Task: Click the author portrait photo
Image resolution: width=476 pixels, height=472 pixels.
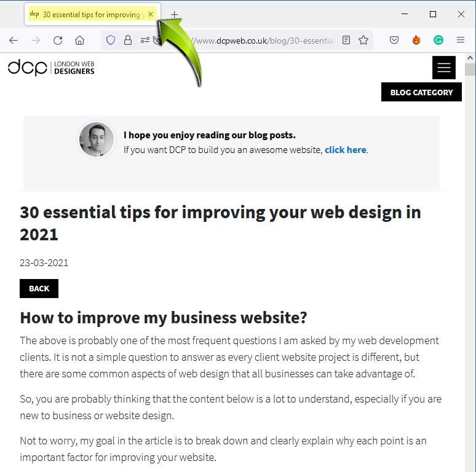Action: click(97, 140)
